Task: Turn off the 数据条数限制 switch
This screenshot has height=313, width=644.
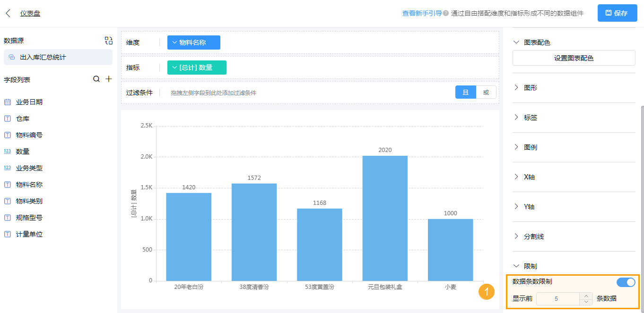Action: (x=626, y=282)
